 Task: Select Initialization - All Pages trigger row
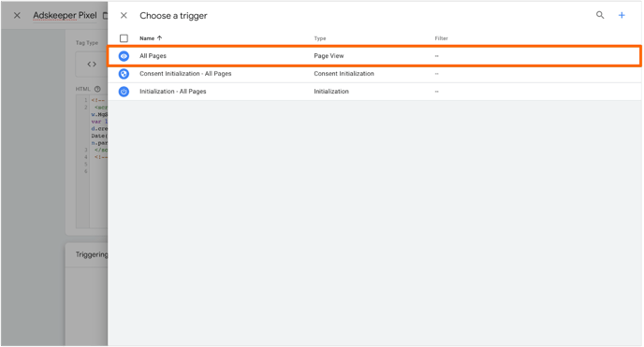374,92
